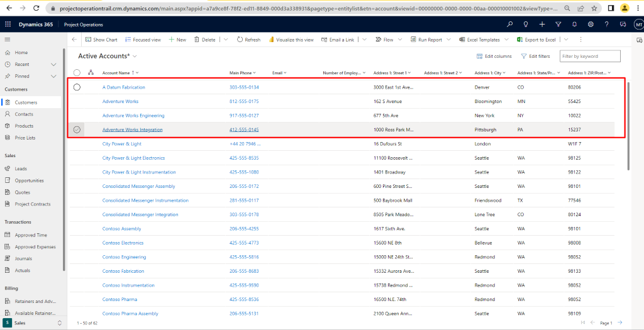
Task: Open Opportunities in the Sales navigation
Action: (29, 180)
